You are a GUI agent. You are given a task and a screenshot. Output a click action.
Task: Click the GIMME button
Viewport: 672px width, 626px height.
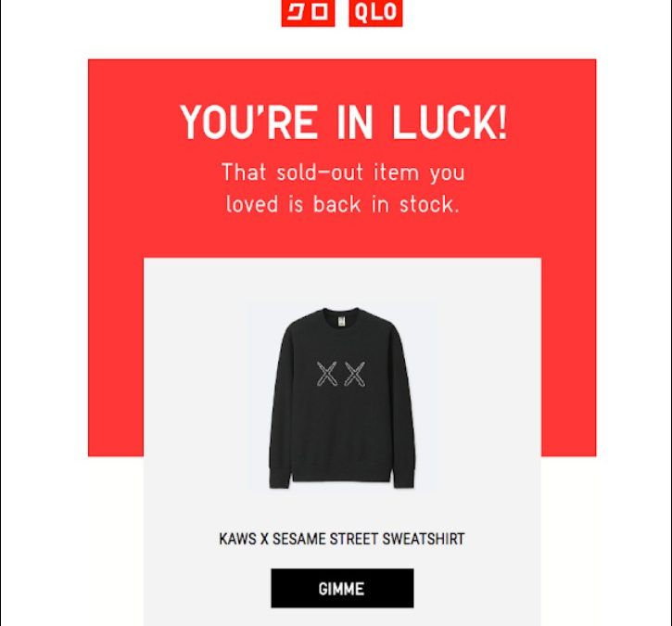[x=342, y=588]
